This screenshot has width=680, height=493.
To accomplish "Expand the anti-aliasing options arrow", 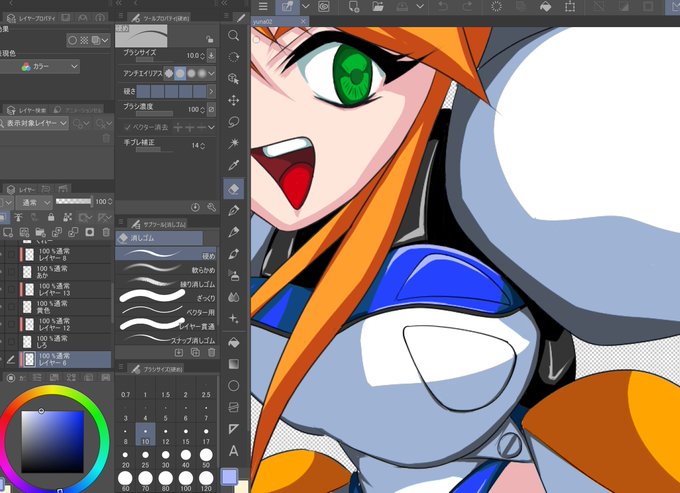I will 211,74.
